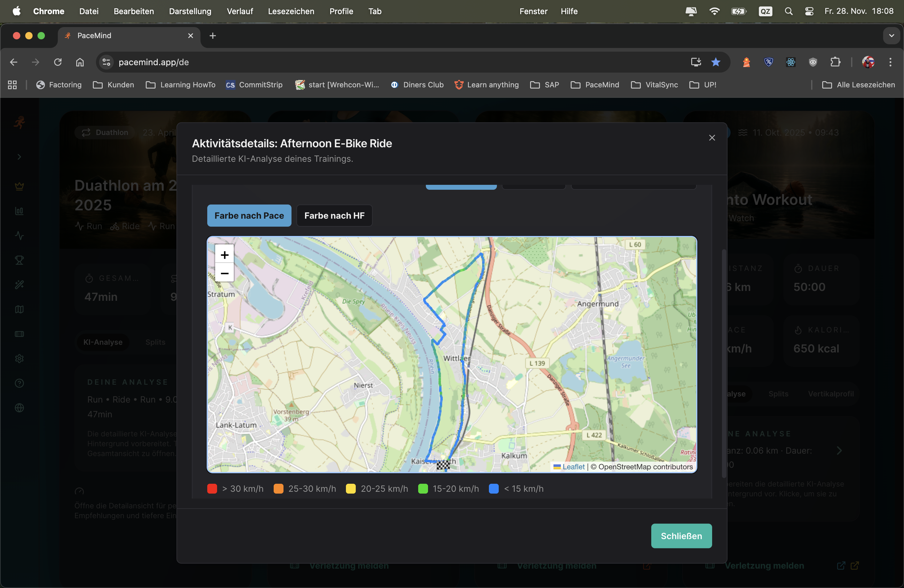Open the Darstellung menu

click(190, 11)
